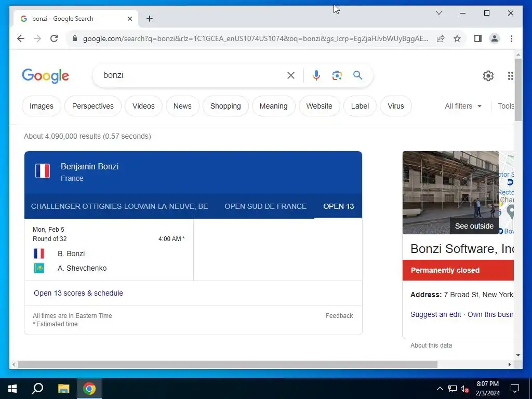This screenshot has width=532, height=399.
Task: Open taskbar clock showing 8:07 PM
Action: pyautogui.click(x=487, y=389)
